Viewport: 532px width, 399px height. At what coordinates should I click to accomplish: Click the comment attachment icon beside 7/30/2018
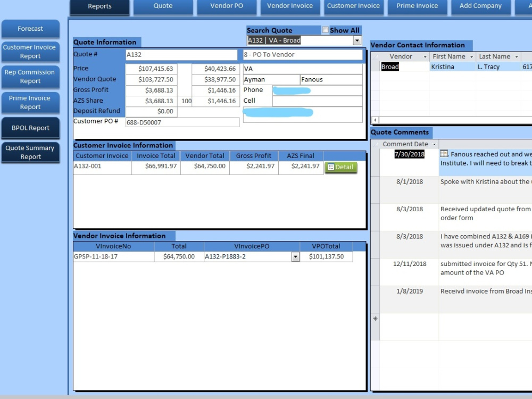pyautogui.click(x=444, y=154)
